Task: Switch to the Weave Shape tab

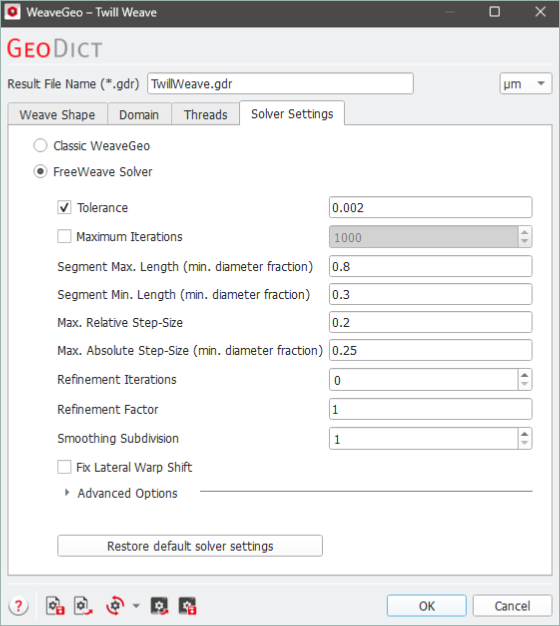Action: pyautogui.click(x=57, y=115)
